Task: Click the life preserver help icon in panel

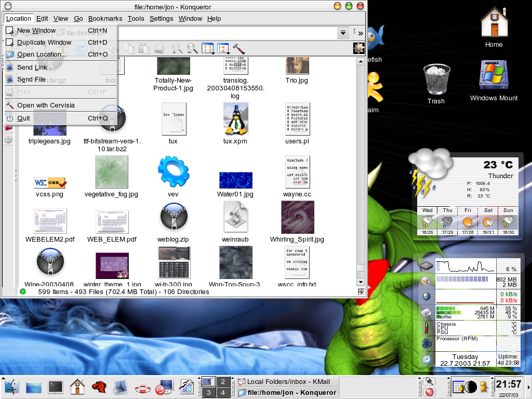Action: click(x=142, y=388)
